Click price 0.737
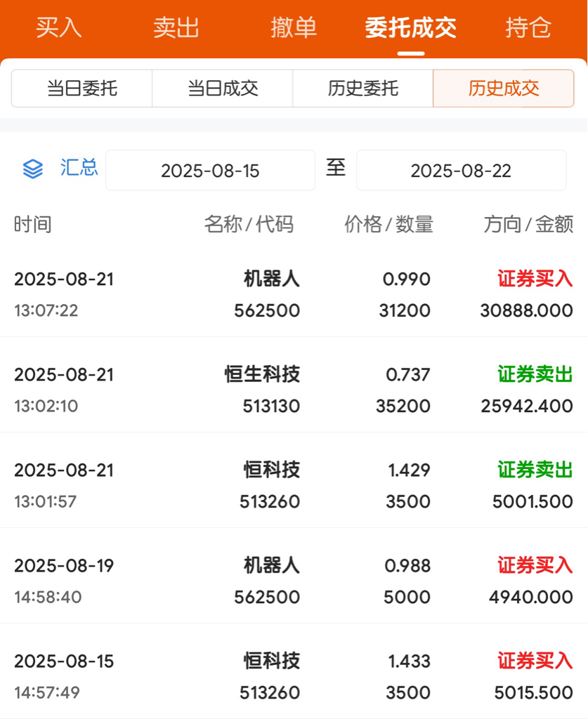Screen dimensions: 588x719 pos(407,374)
